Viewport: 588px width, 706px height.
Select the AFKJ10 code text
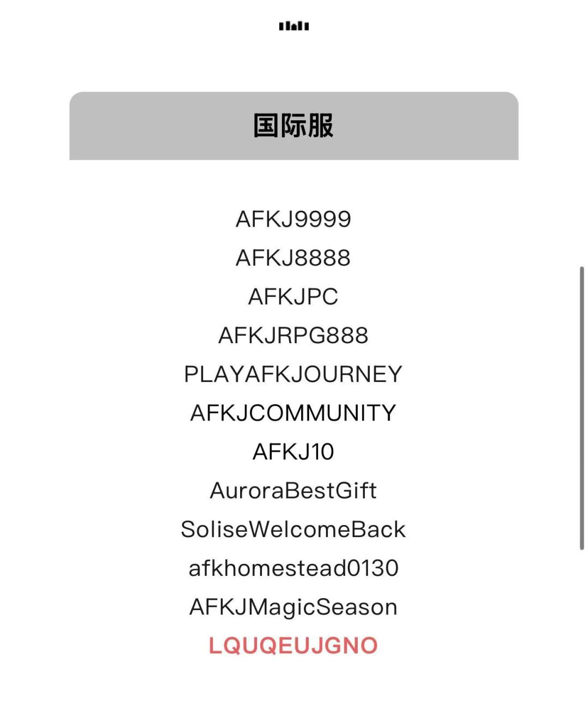pyautogui.click(x=293, y=452)
